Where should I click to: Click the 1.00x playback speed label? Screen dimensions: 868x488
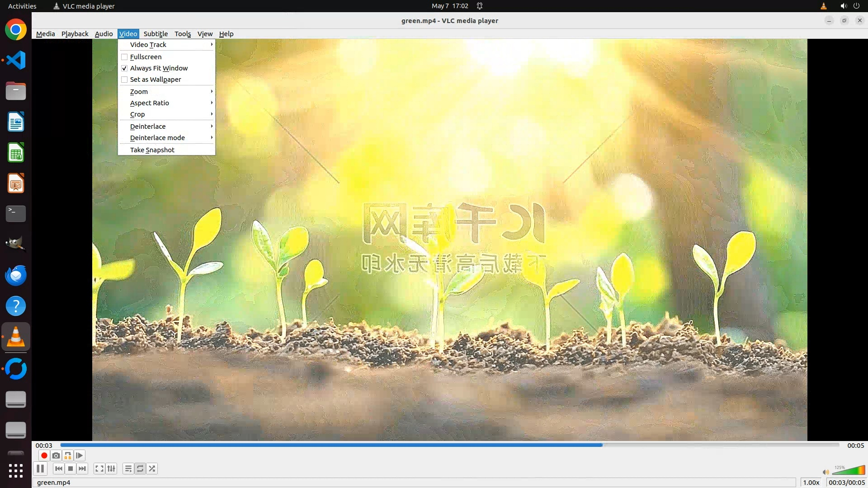click(x=811, y=483)
